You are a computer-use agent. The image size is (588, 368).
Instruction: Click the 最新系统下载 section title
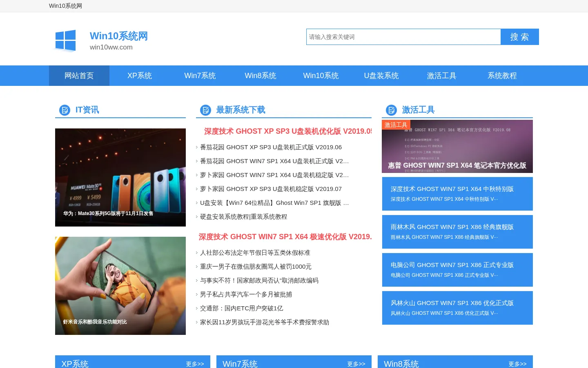(241, 110)
